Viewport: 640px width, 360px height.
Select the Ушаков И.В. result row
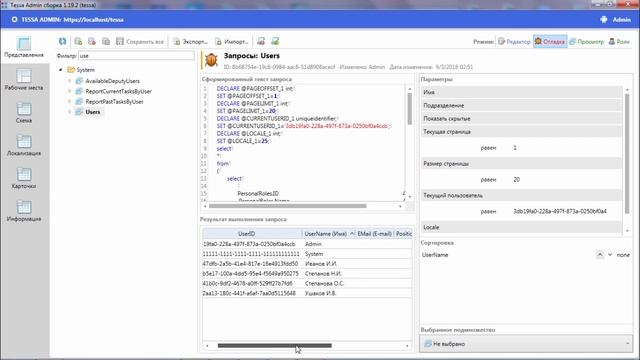pyautogui.click(x=307, y=293)
